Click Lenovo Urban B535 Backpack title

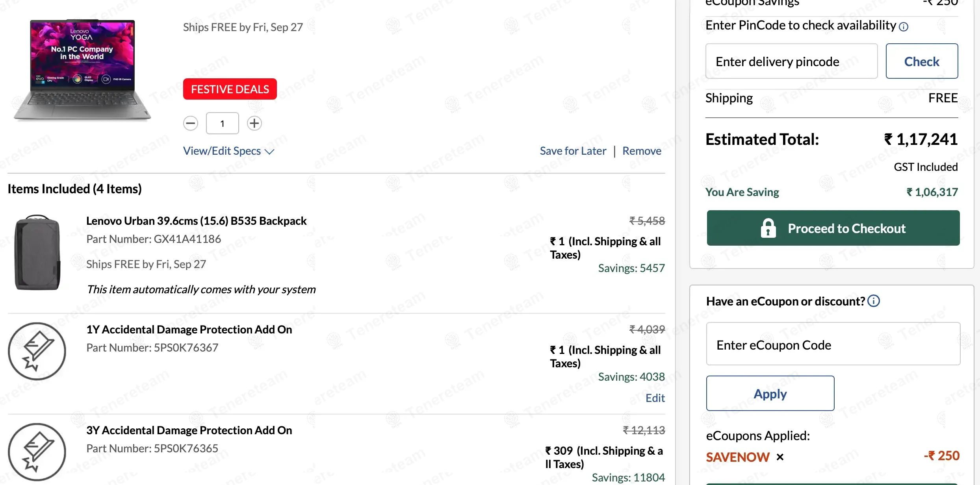point(196,221)
